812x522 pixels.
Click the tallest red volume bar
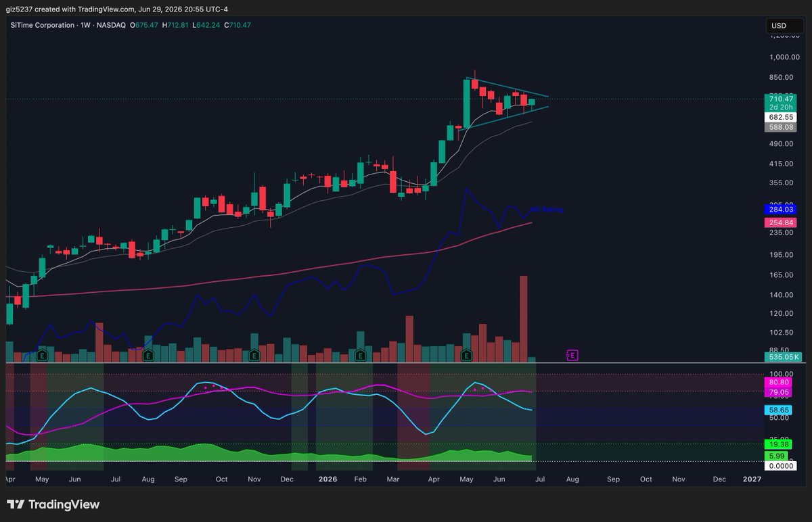(x=523, y=319)
